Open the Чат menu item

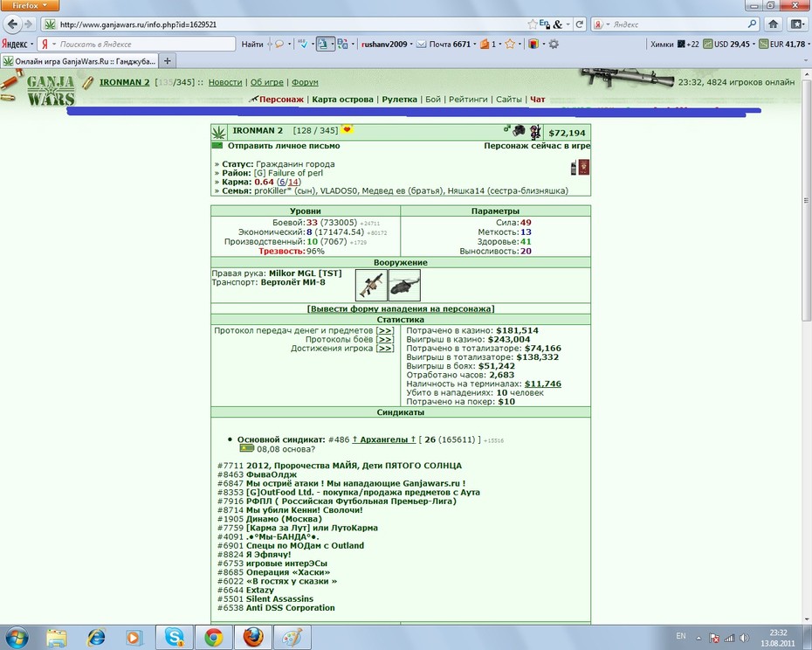point(538,99)
